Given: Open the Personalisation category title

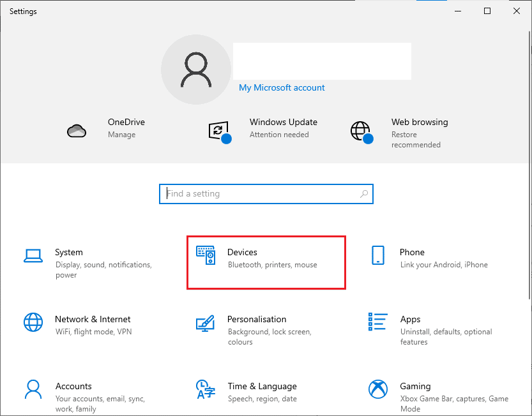Looking at the screenshot, I should coord(257,320).
